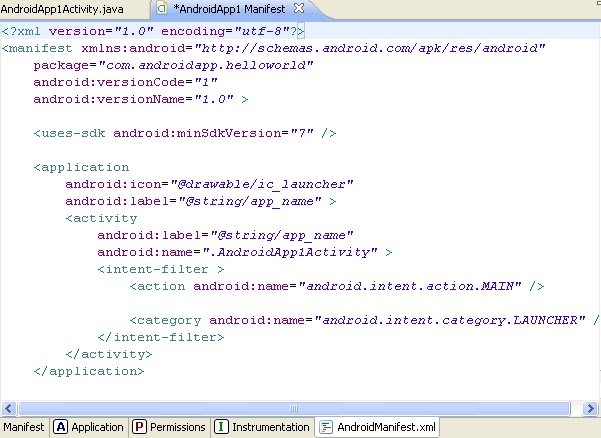The image size is (601, 438).
Task: Click the opening application tag
Action: tap(81, 167)
